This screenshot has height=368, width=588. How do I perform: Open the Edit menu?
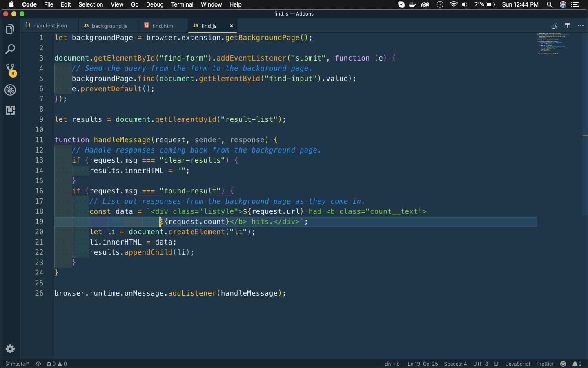66,4
